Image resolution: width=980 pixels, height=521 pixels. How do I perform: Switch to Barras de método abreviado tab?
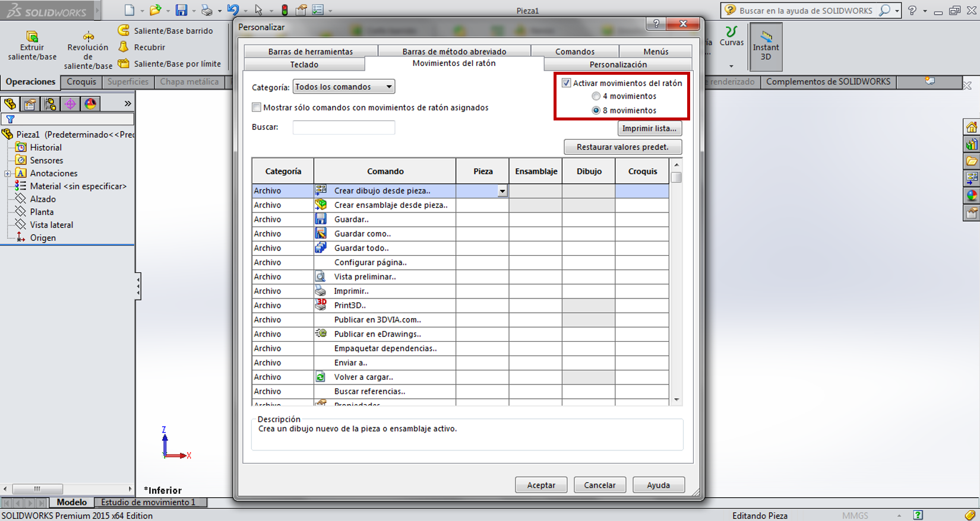(454, 52)
